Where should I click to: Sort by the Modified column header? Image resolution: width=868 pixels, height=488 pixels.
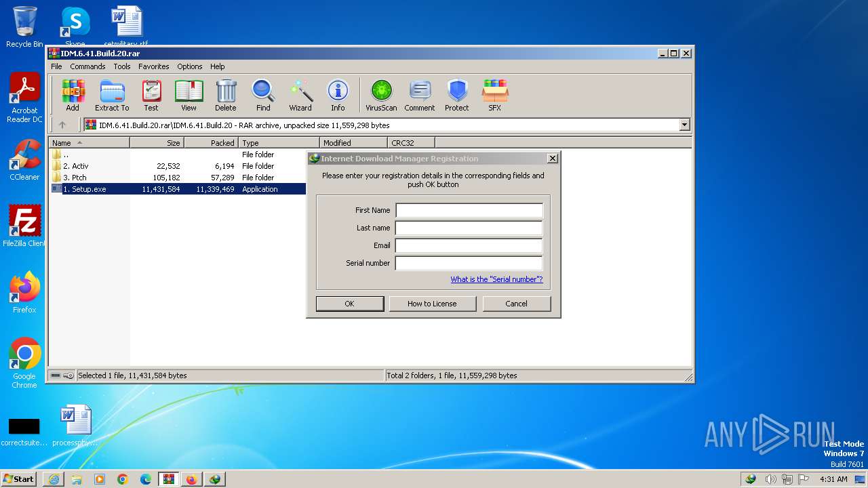point(353,143)
